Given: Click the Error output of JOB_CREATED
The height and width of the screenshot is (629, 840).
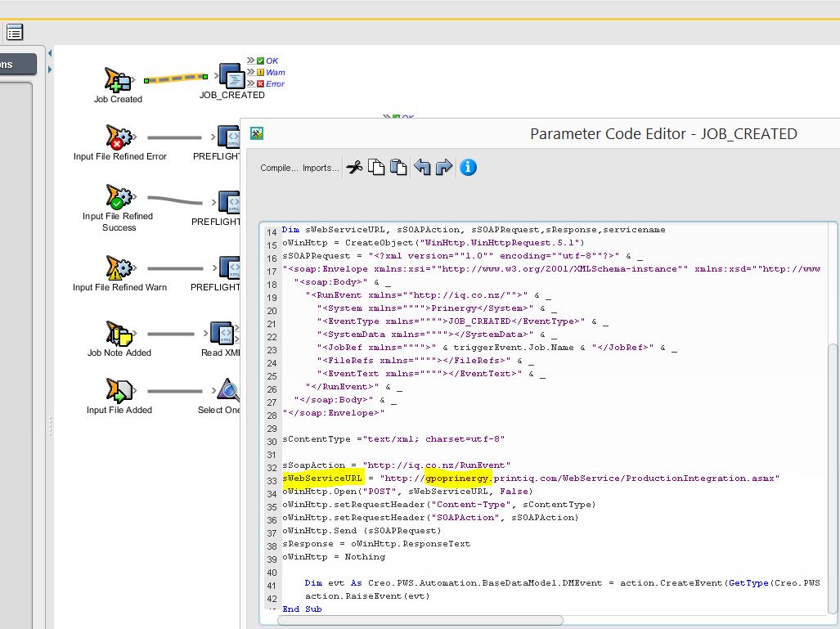Looking at the screenshot, I should tap(275, 84).
